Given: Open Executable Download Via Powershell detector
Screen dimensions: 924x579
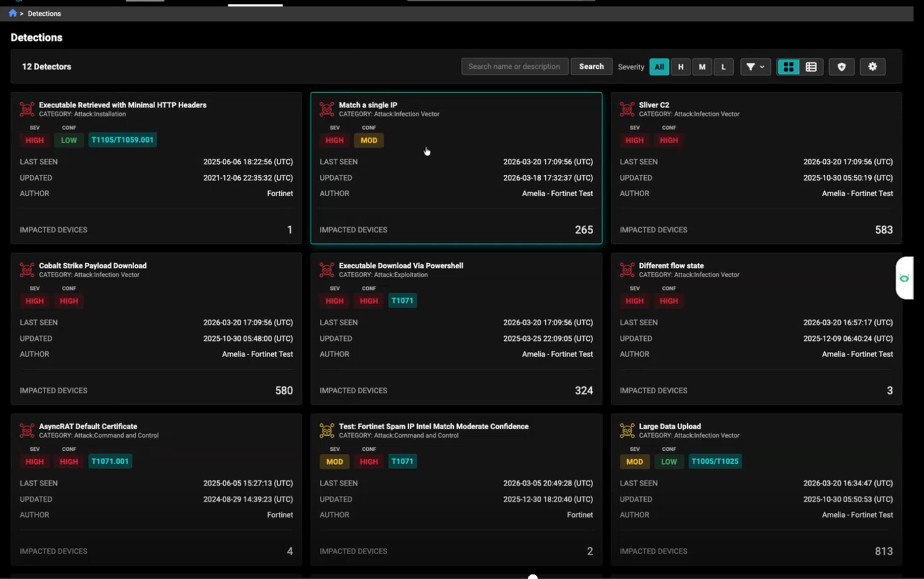Looking at the screenshot, I should [400, 266].
